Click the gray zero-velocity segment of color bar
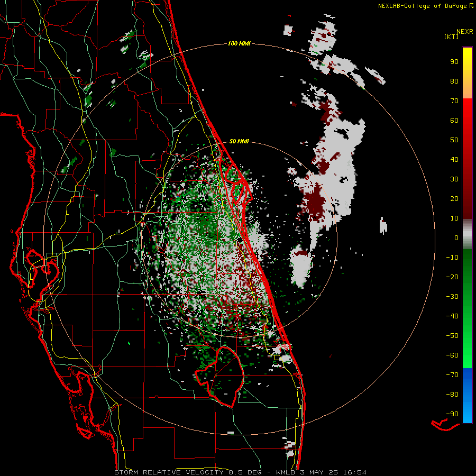 pyautogui.click(x=467, y=235)
